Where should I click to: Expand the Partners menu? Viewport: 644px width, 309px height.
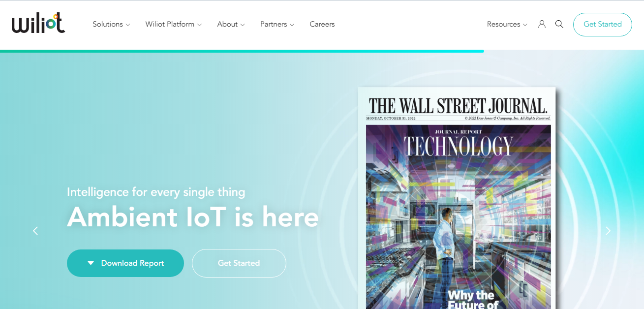pyautogui.click(x=277, y=24)
